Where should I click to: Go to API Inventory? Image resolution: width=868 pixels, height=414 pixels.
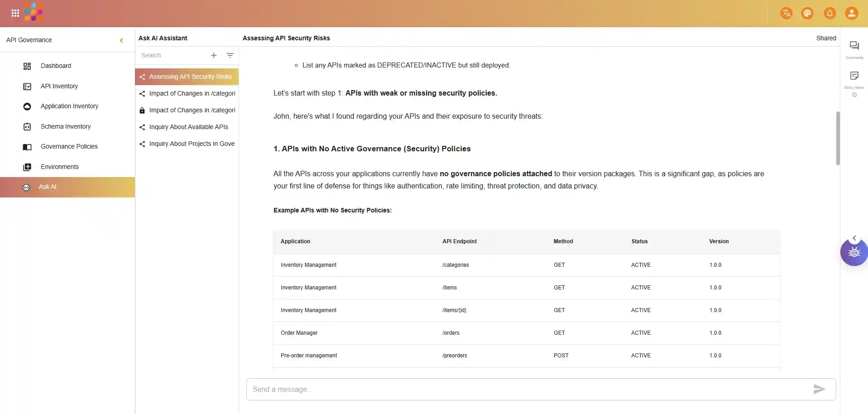click(x=59, y=86)
